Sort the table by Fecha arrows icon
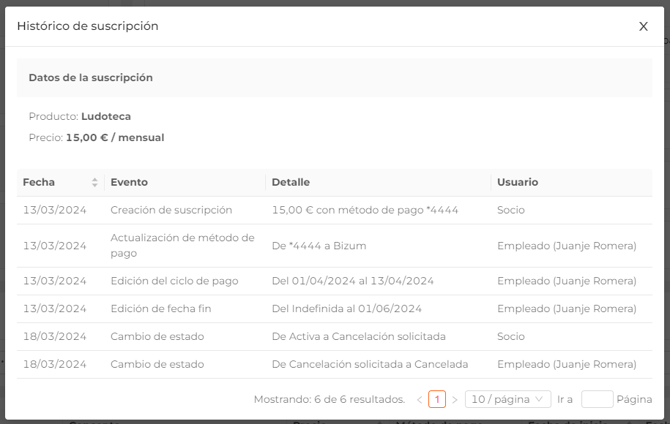Viewport: 670px width, 424px height. coord(95,182)
